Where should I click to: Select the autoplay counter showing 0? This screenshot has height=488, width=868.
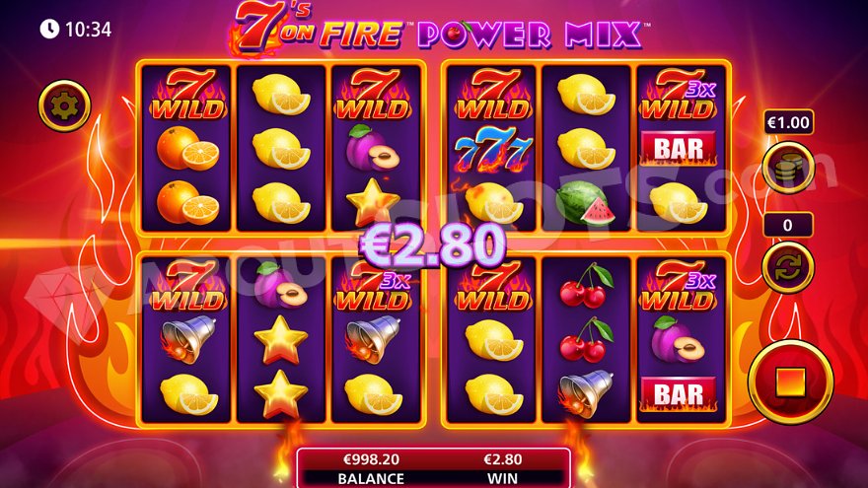[788, 225]
